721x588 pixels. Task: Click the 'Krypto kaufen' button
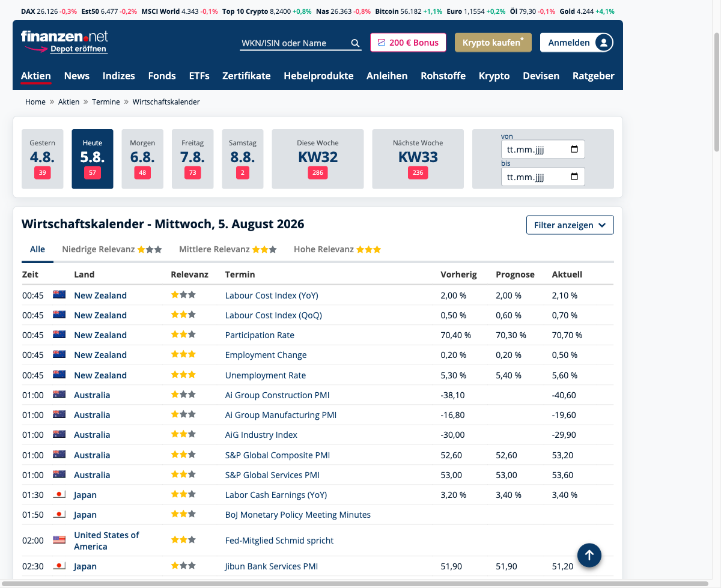(493, 43)
